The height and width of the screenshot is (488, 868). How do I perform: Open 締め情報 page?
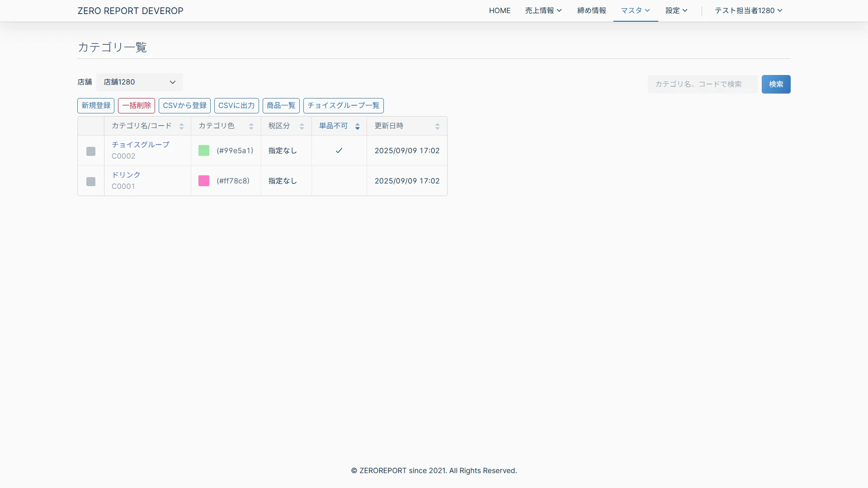coord(591,10)
